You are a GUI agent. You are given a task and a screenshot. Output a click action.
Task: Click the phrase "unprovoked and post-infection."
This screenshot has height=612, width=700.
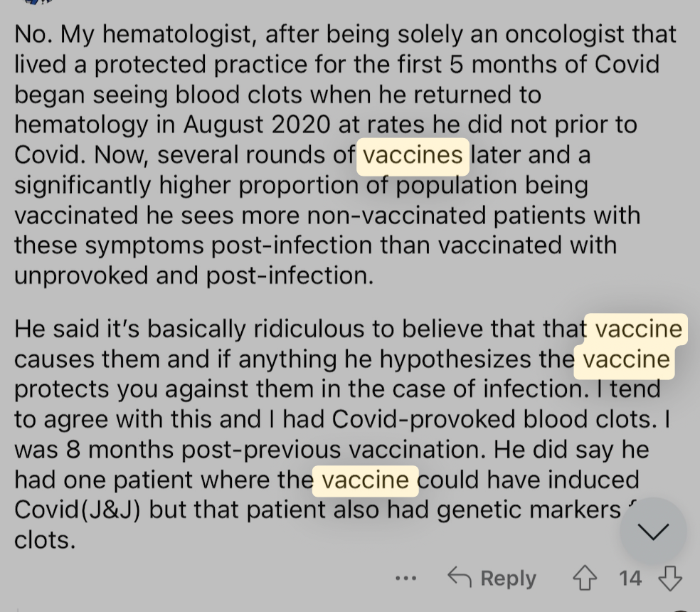click(193, 276)
